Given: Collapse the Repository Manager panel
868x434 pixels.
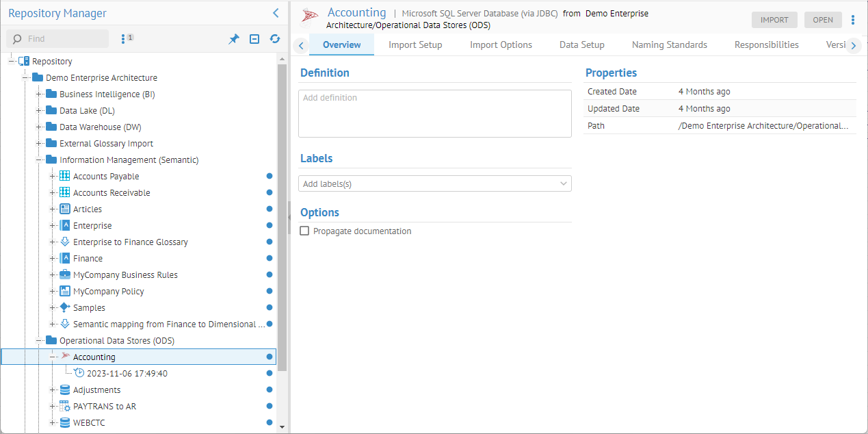Looking at the screenshot, I should tap(276, 13).
